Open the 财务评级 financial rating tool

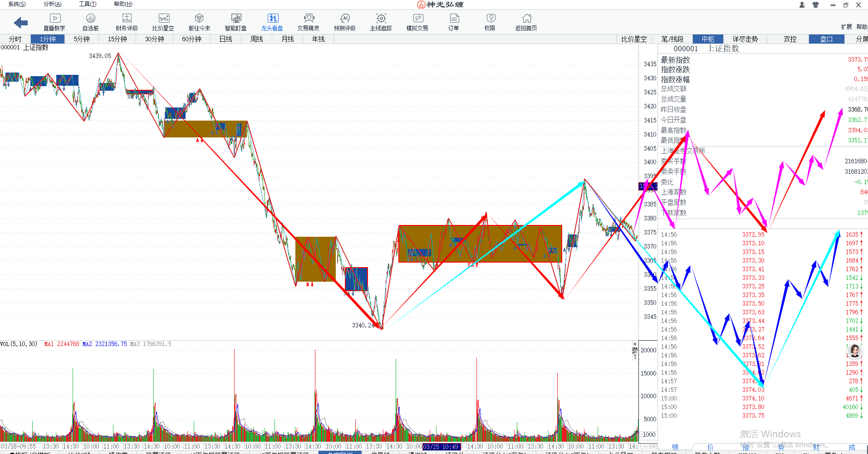127,22
